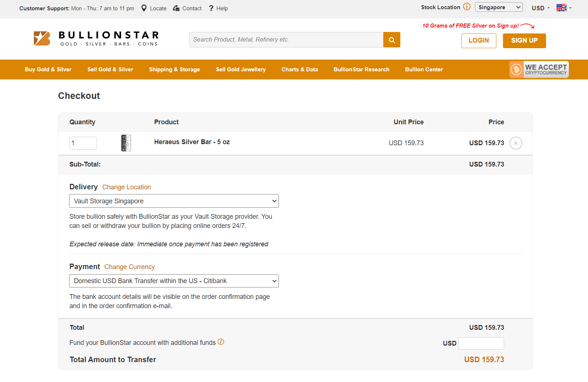Open the USD currency dropdown
This screenshot has width=588, height=382.
[x=541, y=8]
